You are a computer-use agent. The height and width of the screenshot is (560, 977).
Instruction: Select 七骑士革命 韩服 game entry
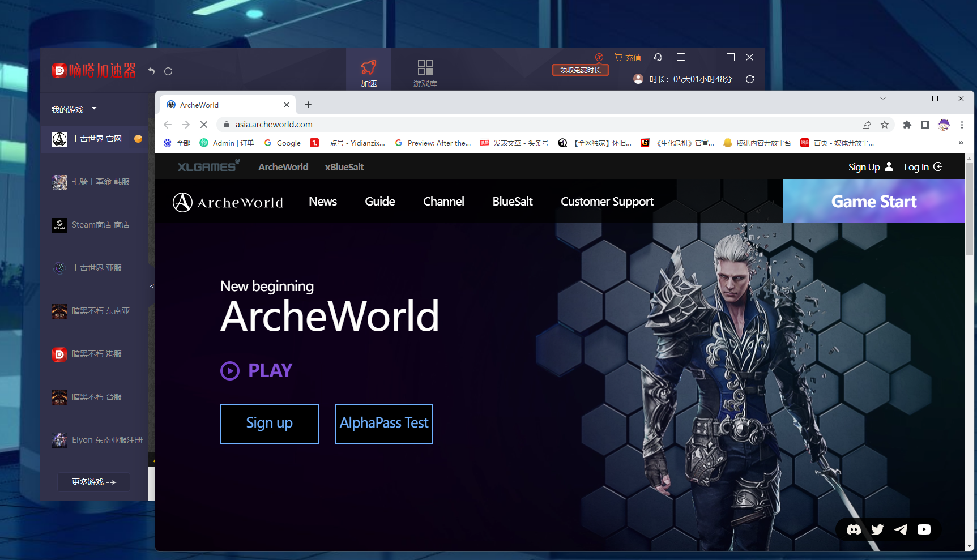[95, 182]
